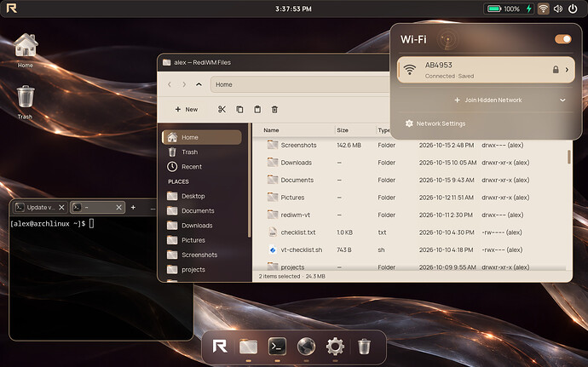Turn off the Wi-Fi toggle switch
The width and height of the screenshot is (588, 367).
tap(562, 39)
